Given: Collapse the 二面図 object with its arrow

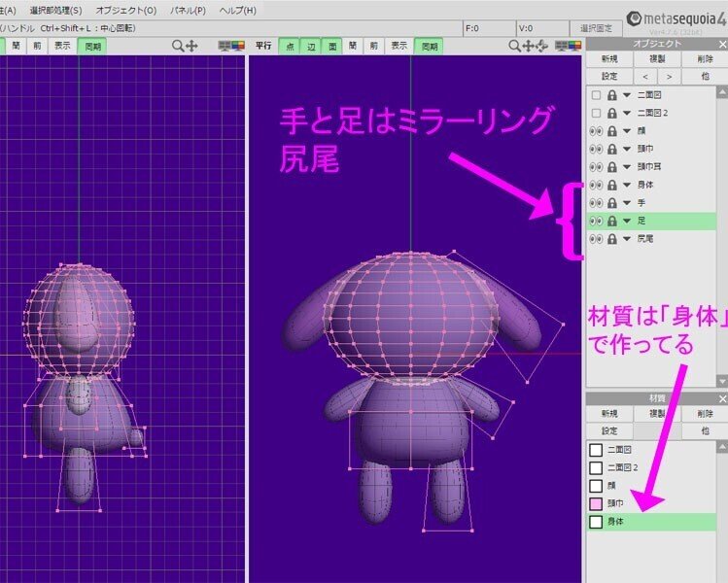Looking at the screenshot, I should pyautogui.click(x=627, y=95).
